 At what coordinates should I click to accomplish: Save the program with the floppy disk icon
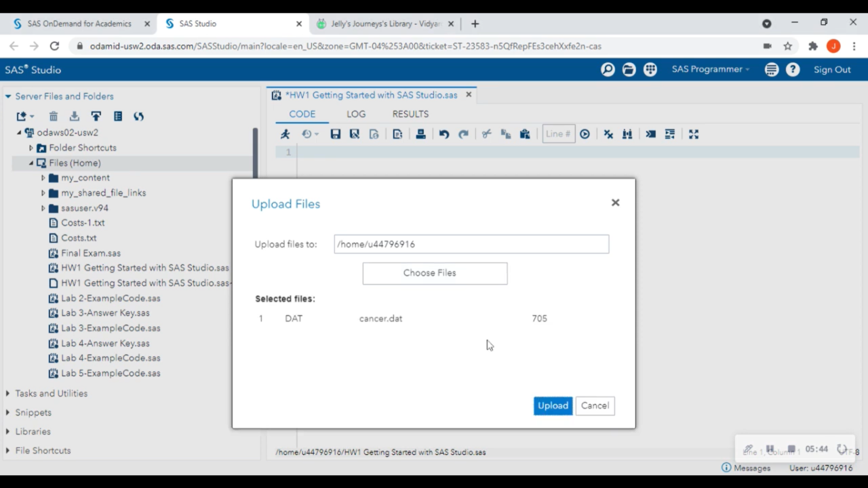pos(335,134)
